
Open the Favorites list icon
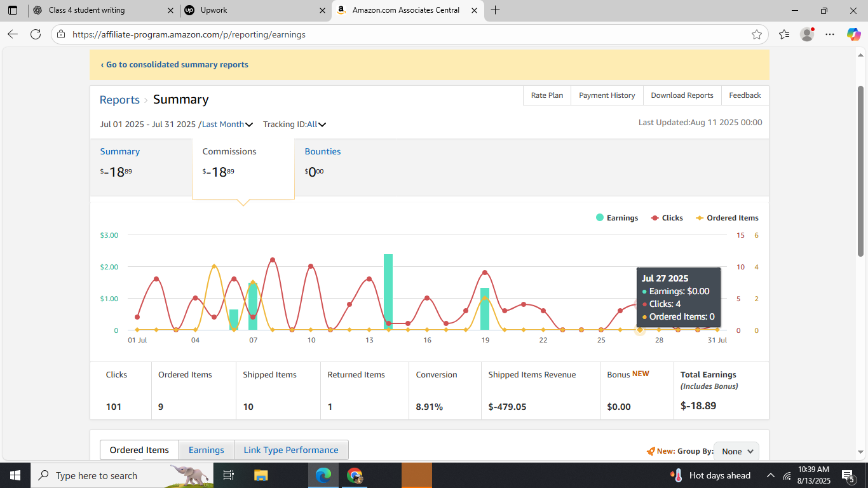click(784, 34)
